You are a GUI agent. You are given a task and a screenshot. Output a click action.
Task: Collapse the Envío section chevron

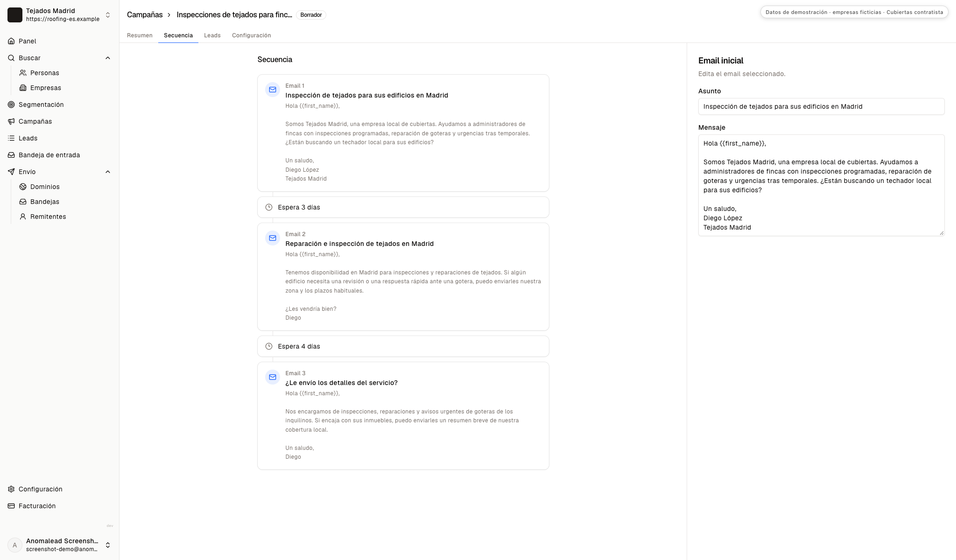pyautogui.click(x=108, y=172)
